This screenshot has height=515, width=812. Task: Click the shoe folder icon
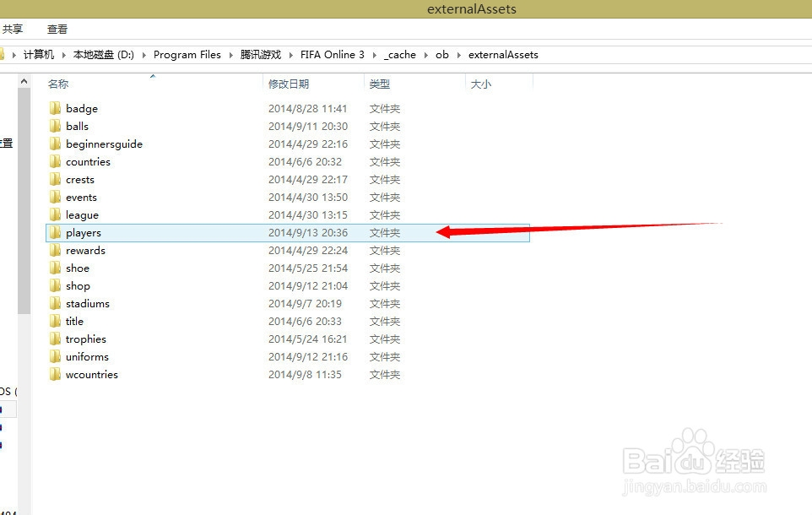(x=55, y=268)
